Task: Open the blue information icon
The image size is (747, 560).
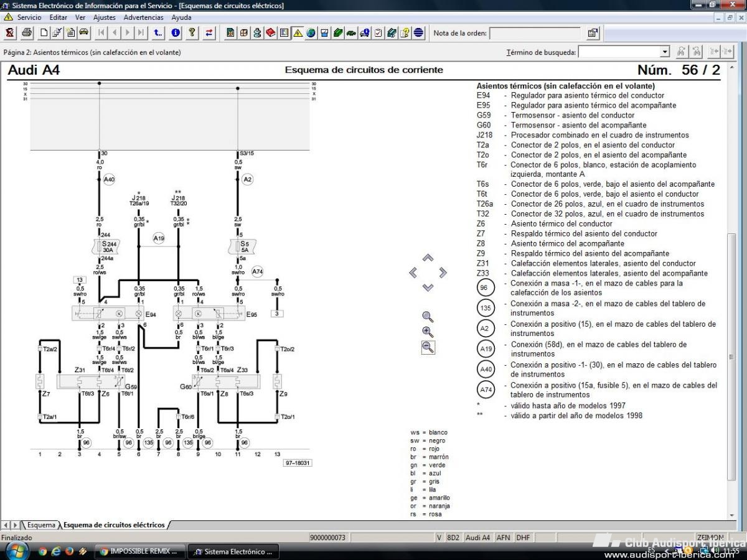Action: pyautogui.click(x=176, y=32)
